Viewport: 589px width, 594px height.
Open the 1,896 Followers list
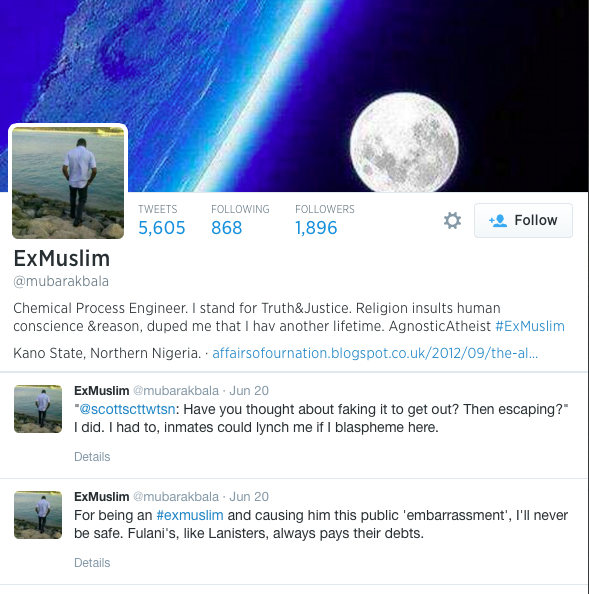click(x=325, y=220)
